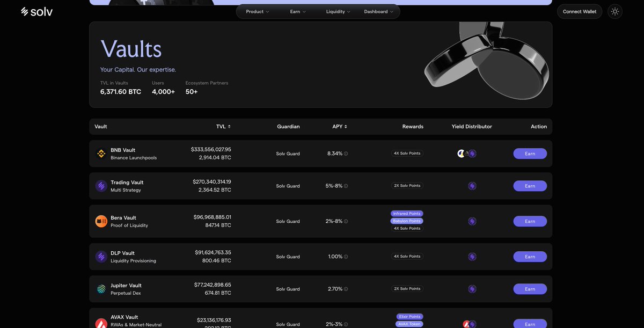644x328 pixels.
Task: Open the Product dropdown menu
Action: click(258, 11)
